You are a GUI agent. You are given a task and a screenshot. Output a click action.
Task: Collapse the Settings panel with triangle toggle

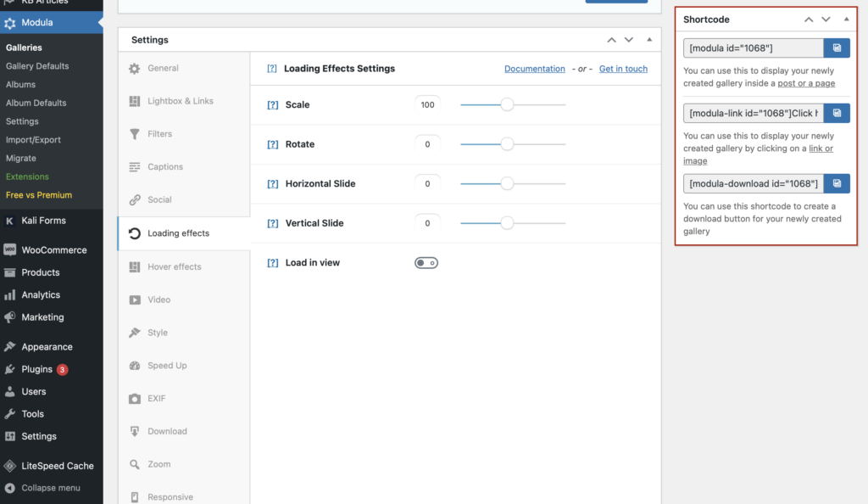tap(648, 40)
